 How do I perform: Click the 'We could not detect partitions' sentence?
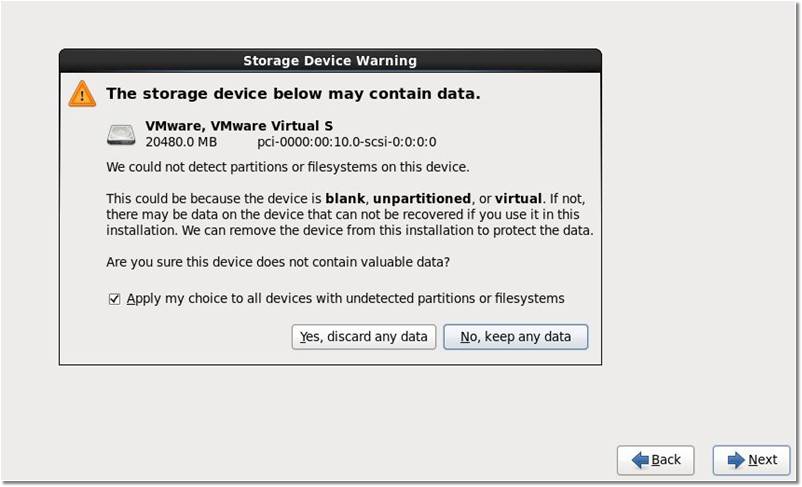click(x=287, y=166)
